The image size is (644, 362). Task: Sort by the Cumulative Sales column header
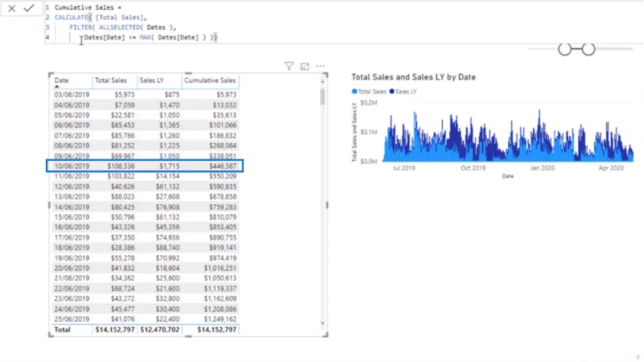tap(210, 80)
